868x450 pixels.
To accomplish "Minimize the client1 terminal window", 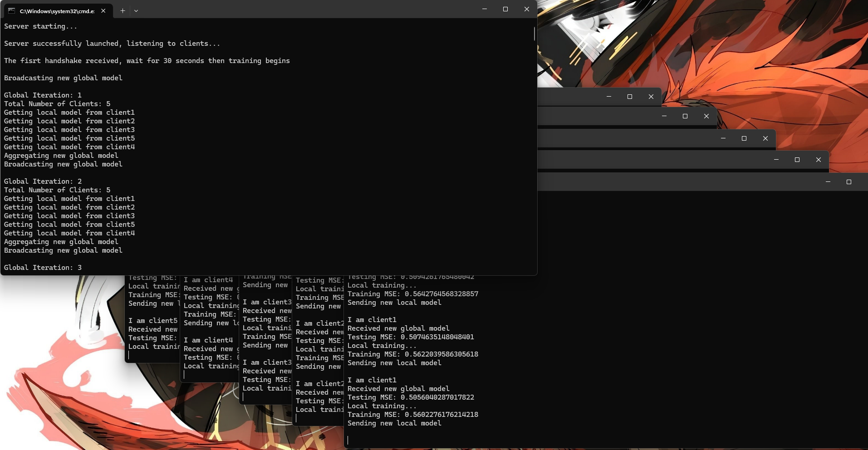I will 828,182.
